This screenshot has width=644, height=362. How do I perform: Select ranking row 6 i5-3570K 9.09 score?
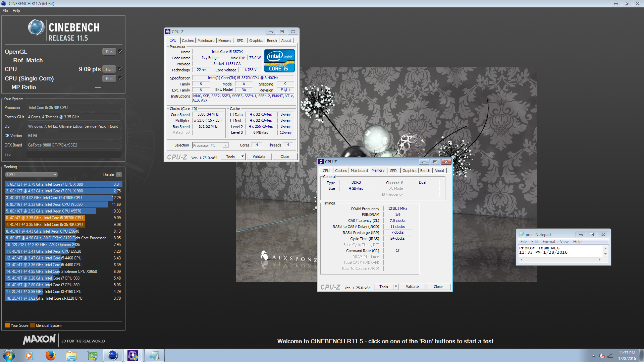click(63, 218)
